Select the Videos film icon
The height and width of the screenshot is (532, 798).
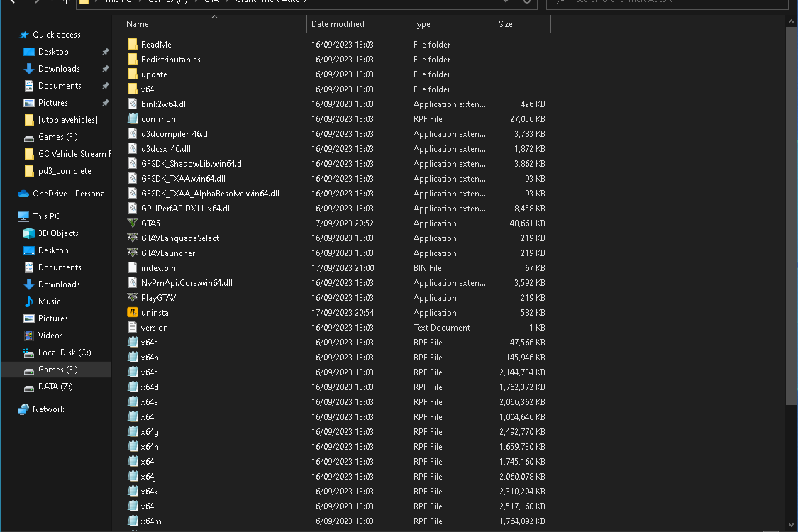(x=29, y=336)
